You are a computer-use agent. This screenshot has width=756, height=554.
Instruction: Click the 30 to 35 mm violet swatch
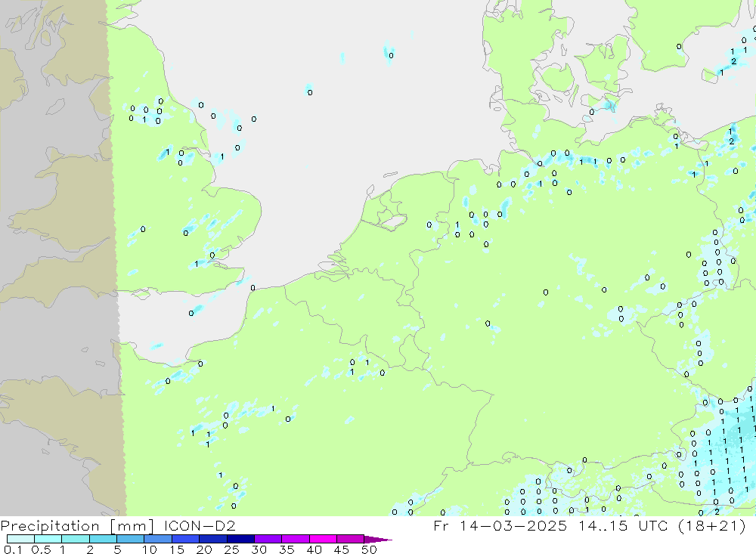pos(268,539)
